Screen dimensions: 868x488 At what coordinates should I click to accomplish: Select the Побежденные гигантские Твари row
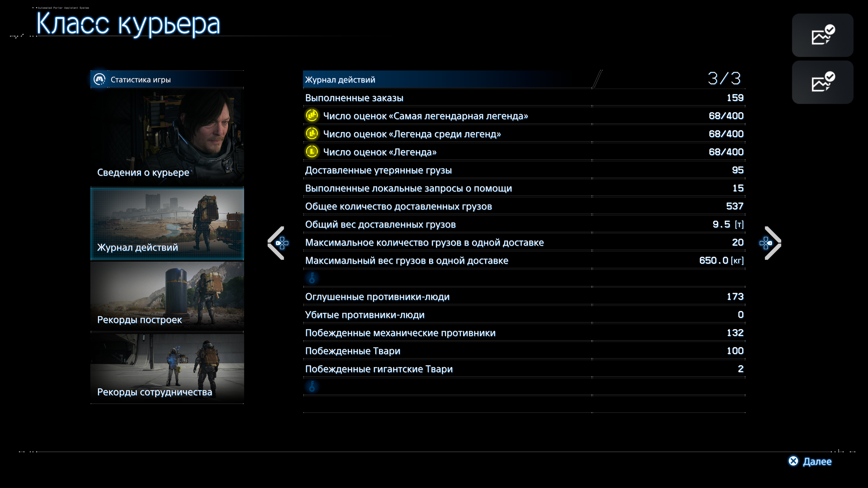[524, 369]
